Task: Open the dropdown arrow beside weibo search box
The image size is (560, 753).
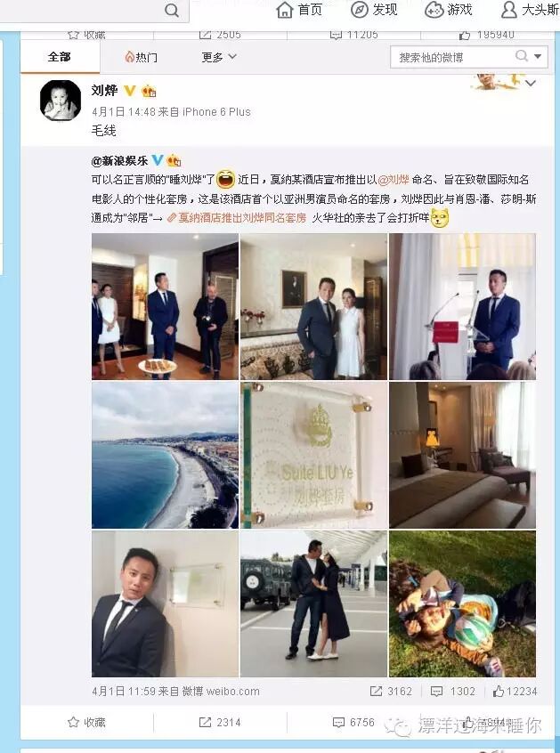Action: click(x=538, y=57)
